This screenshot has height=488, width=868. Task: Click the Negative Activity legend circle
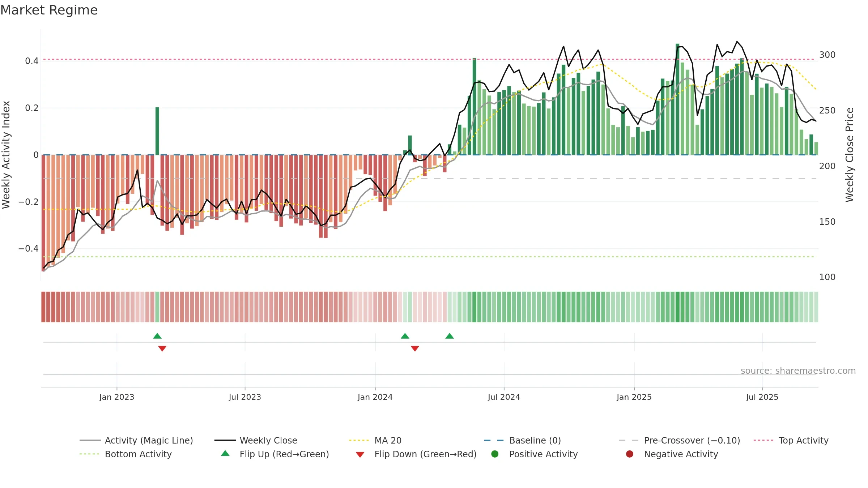coord(630,454)
